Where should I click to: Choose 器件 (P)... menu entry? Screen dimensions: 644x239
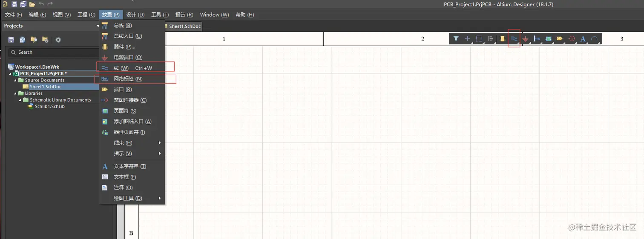[x=132, y=47]
